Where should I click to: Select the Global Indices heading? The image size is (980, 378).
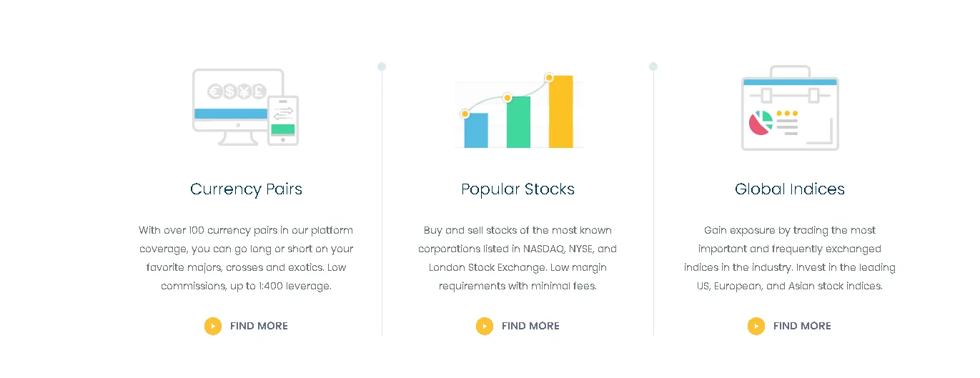(x=790, y=189)
